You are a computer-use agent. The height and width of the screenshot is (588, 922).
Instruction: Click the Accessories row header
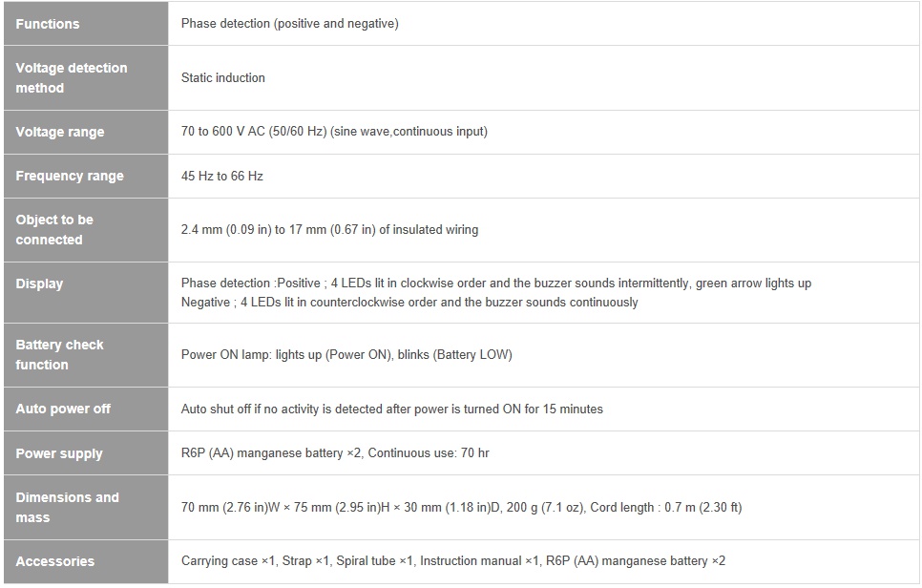pos(86,561)
